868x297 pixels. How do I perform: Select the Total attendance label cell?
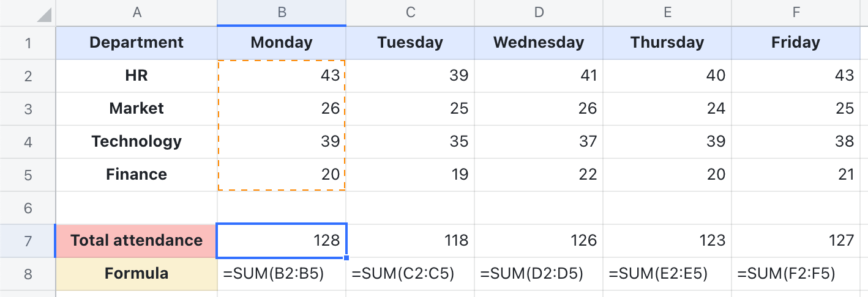[137, 241]
